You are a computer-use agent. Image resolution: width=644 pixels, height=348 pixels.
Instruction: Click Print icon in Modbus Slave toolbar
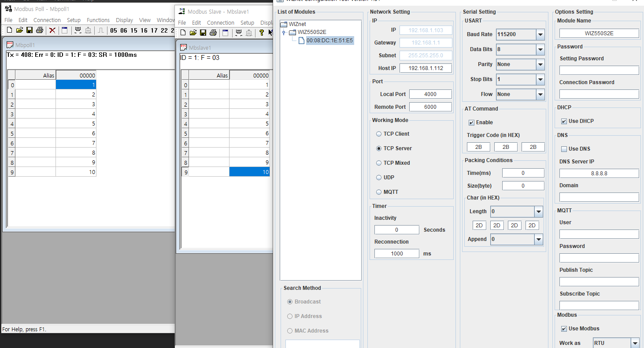click(213, 33)
